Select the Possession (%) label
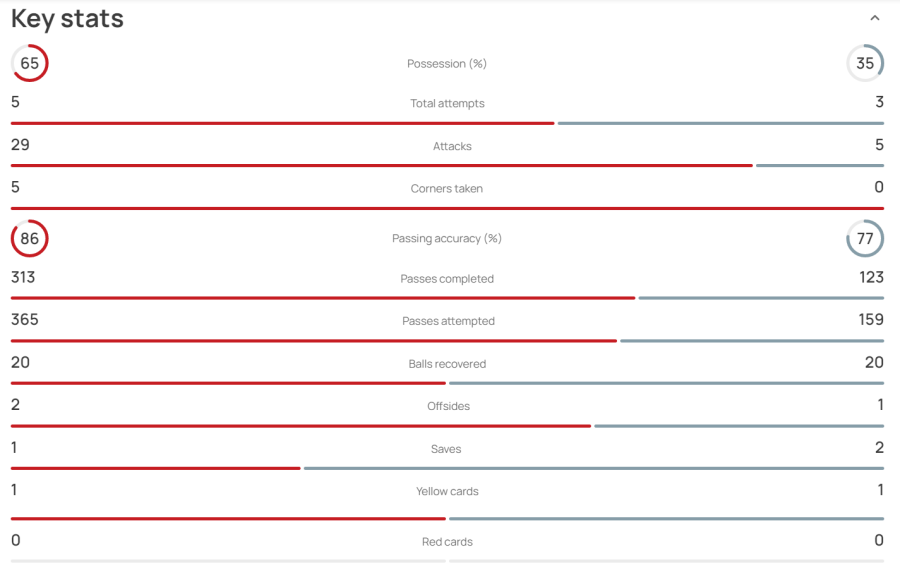This screenshot has height=574, width=900. pyautogui.click(x=447, y=64)
